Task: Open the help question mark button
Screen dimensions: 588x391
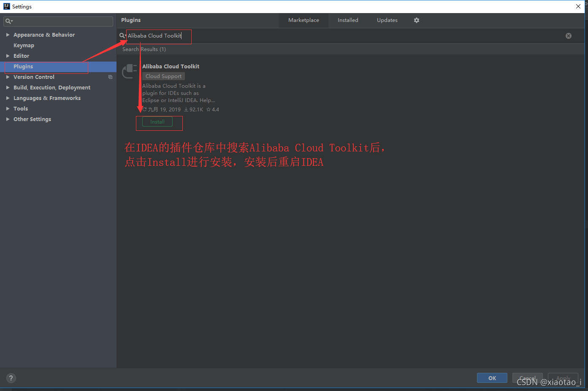Action: coord(11,378)
